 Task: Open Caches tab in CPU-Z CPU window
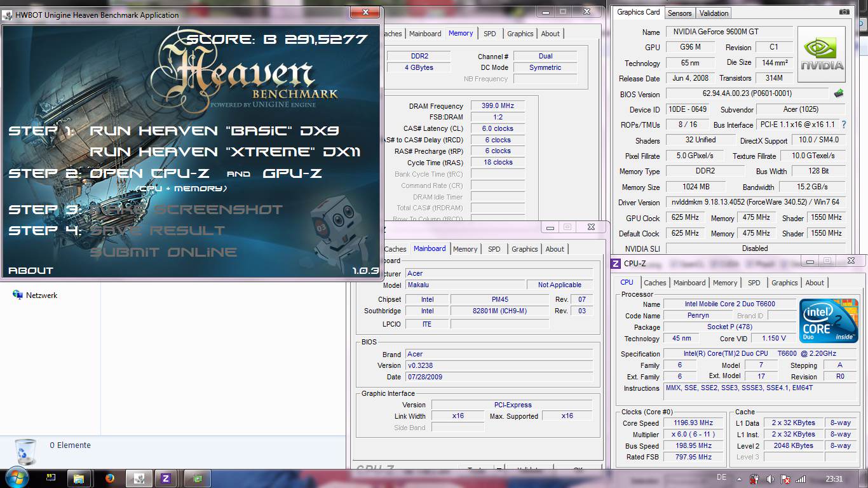pyautogui.click(x=654, y=283)
